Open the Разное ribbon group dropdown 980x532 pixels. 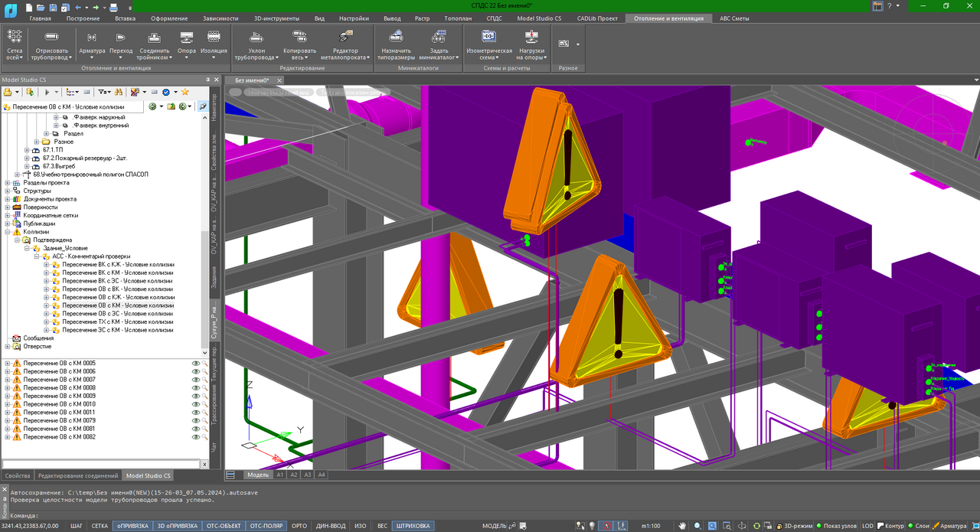tap(577, 44)
